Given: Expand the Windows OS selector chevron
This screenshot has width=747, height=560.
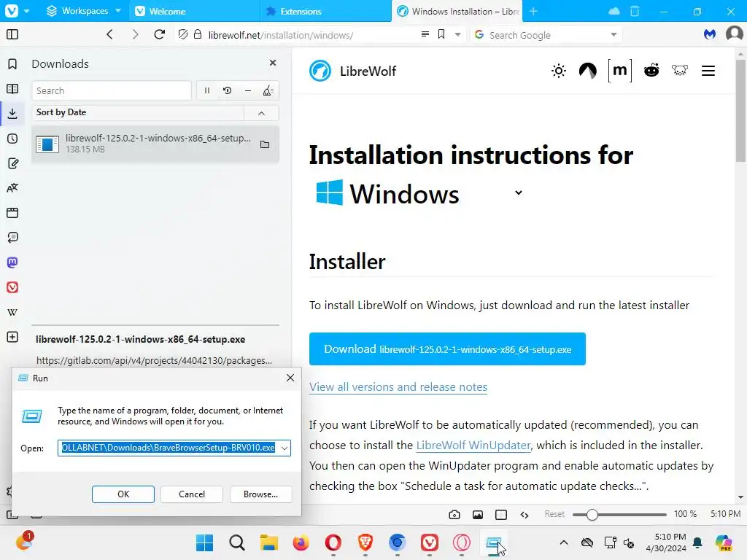Looking at the screenshot, I should coord(519,192).
